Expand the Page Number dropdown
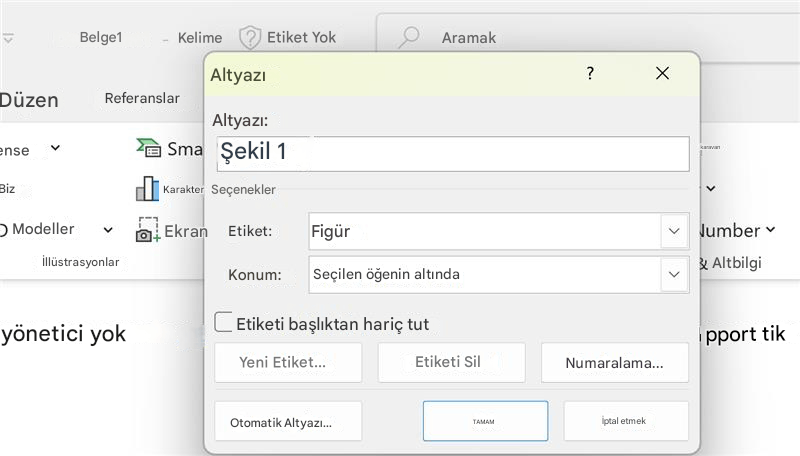Viewport: 800px width, 456px height. (771, 230)
